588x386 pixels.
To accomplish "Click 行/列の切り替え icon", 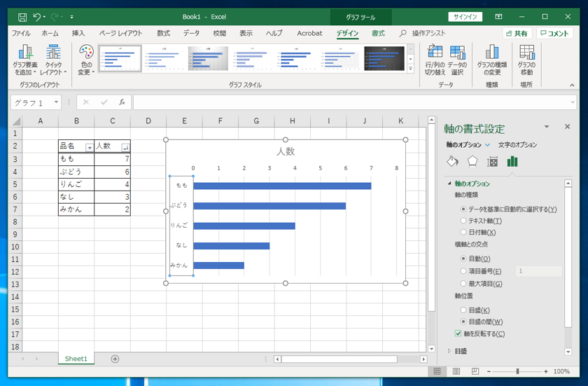I will [435, 60].
